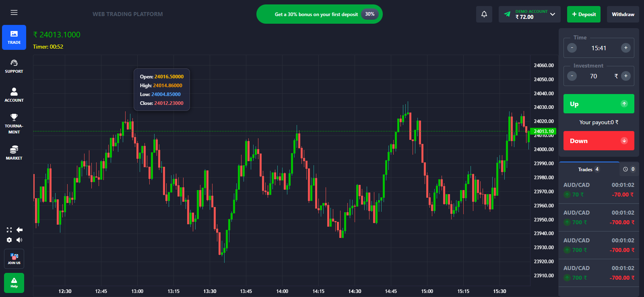Open chart settings gear
Screen dimensions: 644x297
tap(9, 240)
